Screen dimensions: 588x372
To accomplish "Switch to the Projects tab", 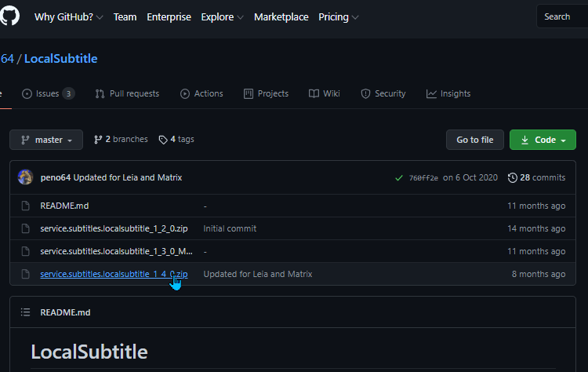I will [266, 93].
